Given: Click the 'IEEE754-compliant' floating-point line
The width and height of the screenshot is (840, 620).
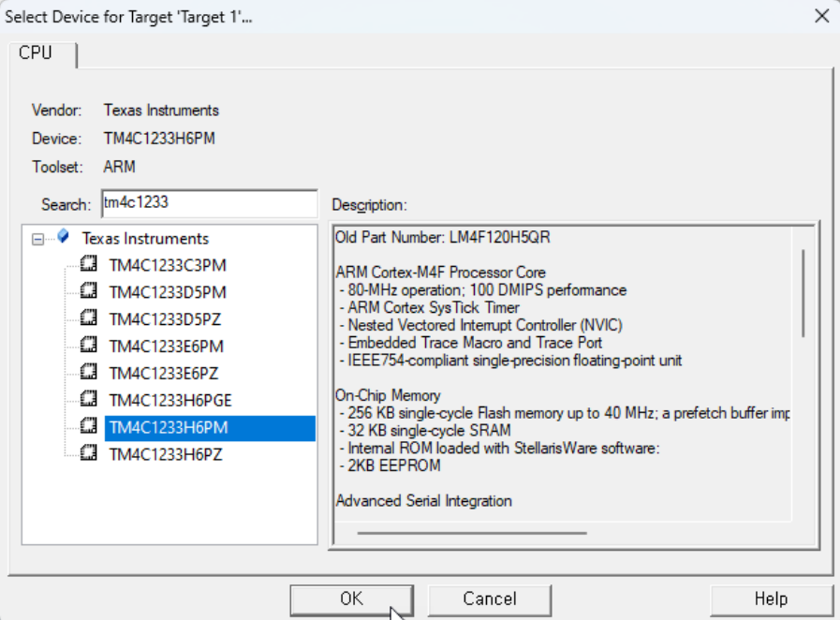Looking at the screenshot, I should pyautogui.click(x=510, y=360).
